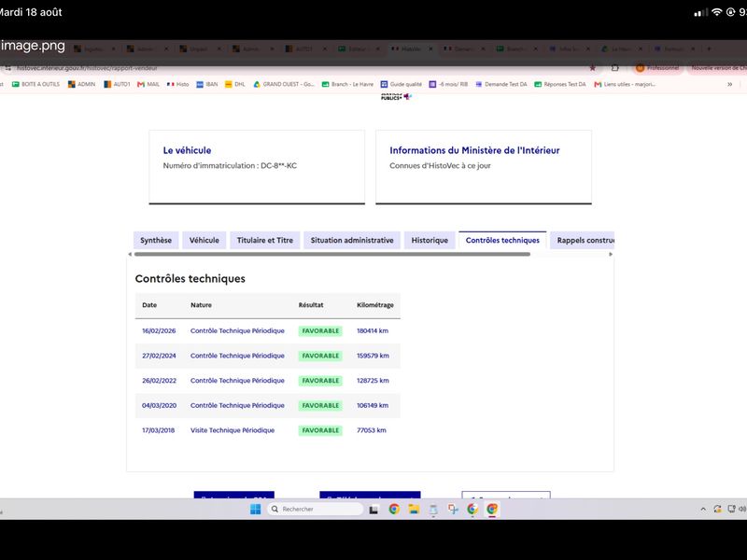Click the date 04/03/2020
The image size is (747, 560).
point(159,405)
